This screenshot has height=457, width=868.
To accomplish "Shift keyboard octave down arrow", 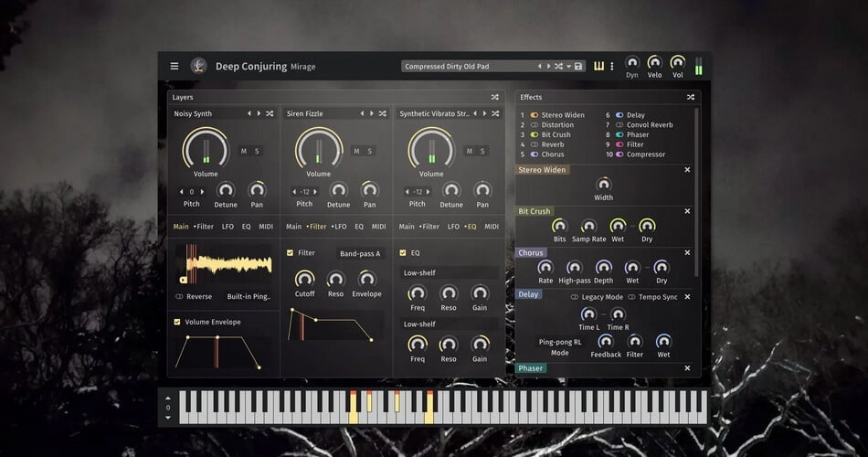I will coord(168,418).
